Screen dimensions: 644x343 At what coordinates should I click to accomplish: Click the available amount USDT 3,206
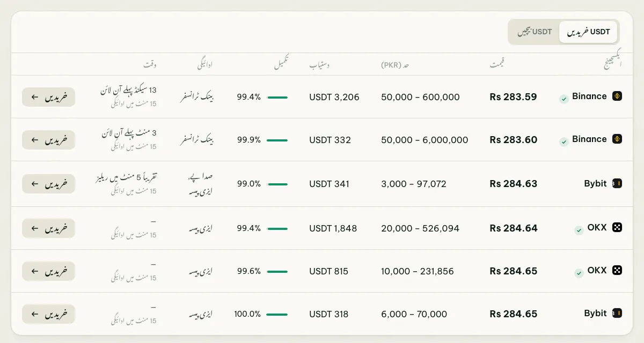[x=334, y=97]
